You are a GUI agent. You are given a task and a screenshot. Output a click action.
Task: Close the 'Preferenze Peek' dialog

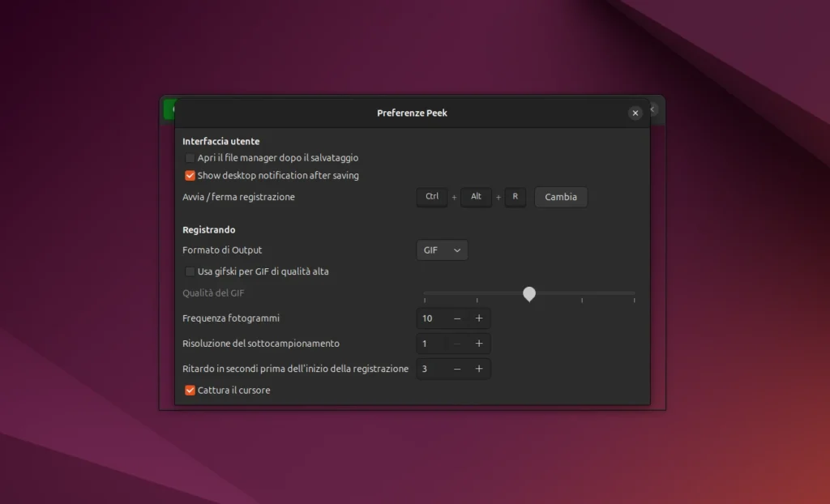(x=635, y=113)
